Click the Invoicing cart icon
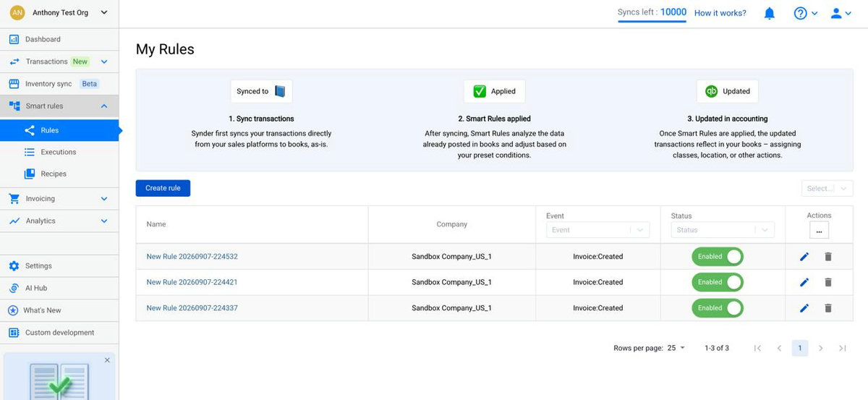The height and width of the screenshot is (400, 868). click(x=14, y=198)
